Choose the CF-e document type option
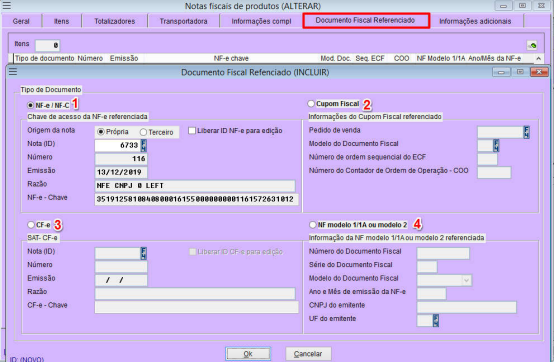The width and height of the screenshot is (554, 362). pos(31,225)
